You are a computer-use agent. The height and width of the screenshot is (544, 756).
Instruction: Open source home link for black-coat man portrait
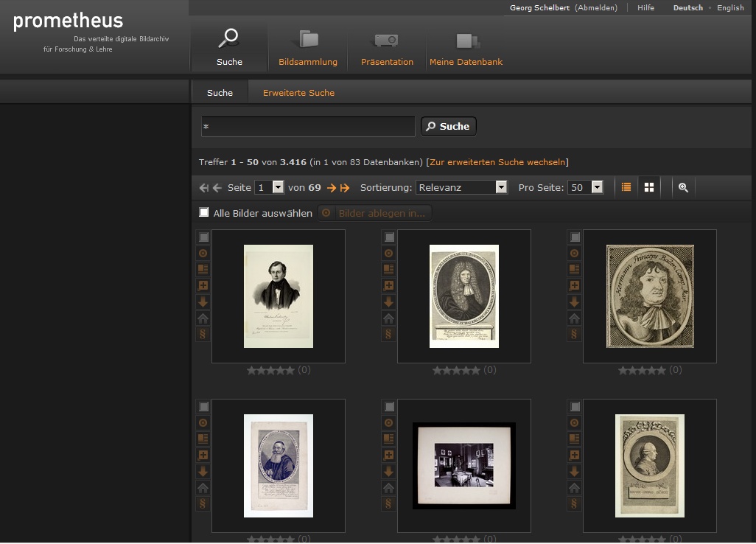[x=203, y=318]
